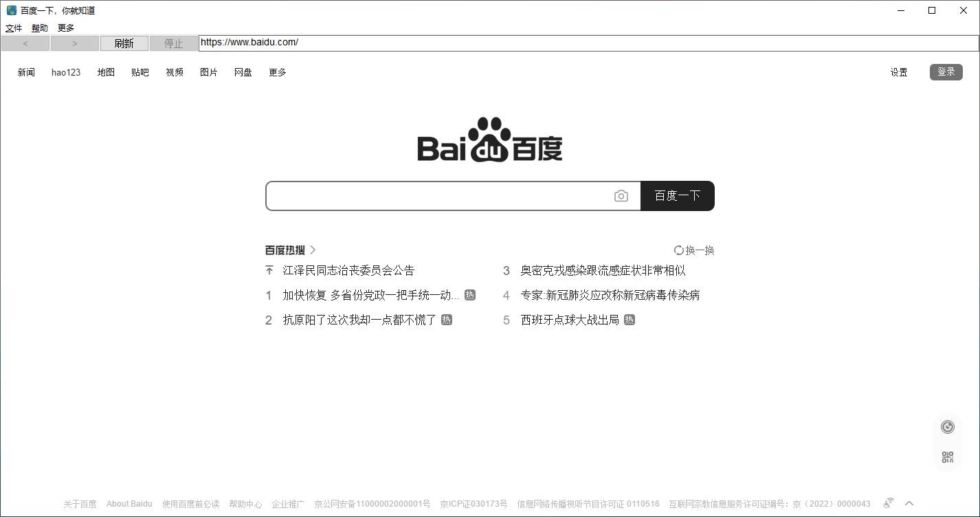980x517 pixels.
Task: Open 互联网宗教信息服务许可证编号 footer link
Action: (x=770, y=504)
